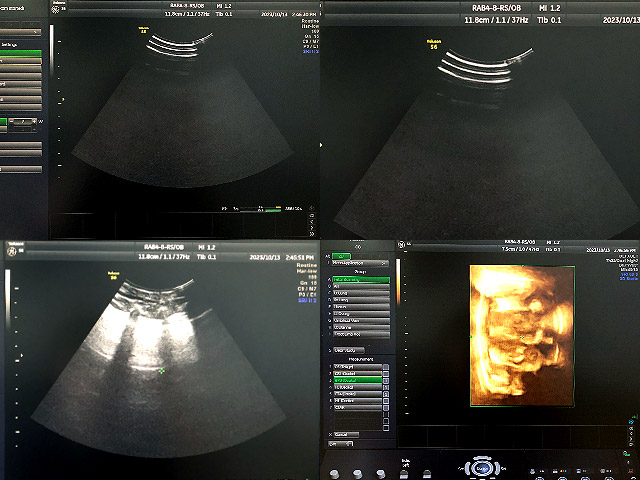Switch the Off toggle below the Cancel button

(341, 444)
